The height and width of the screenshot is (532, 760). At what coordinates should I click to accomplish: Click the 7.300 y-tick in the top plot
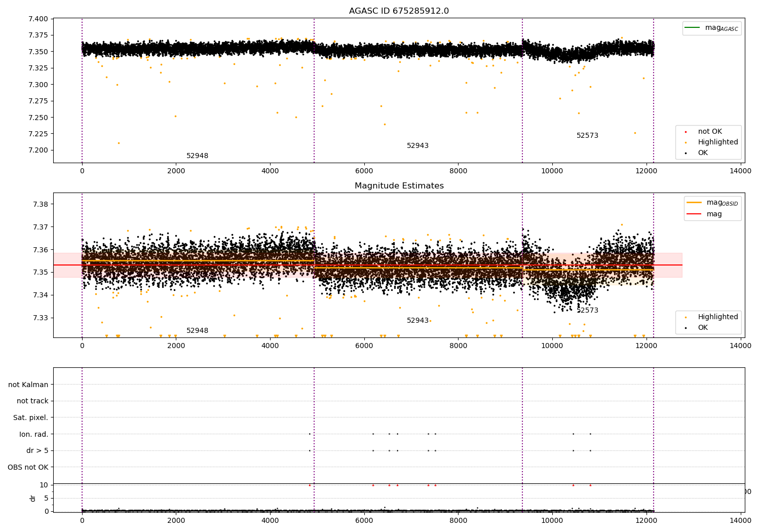pos(38,85)
